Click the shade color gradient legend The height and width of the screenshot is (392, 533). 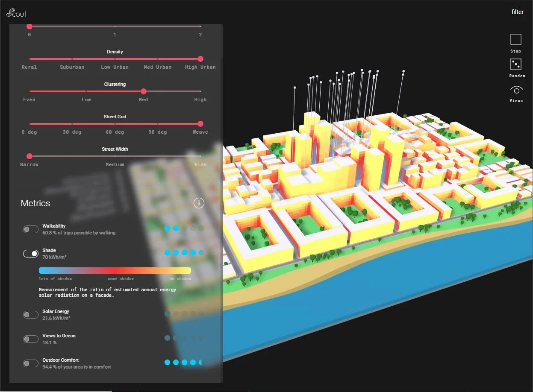pos(115,270)
